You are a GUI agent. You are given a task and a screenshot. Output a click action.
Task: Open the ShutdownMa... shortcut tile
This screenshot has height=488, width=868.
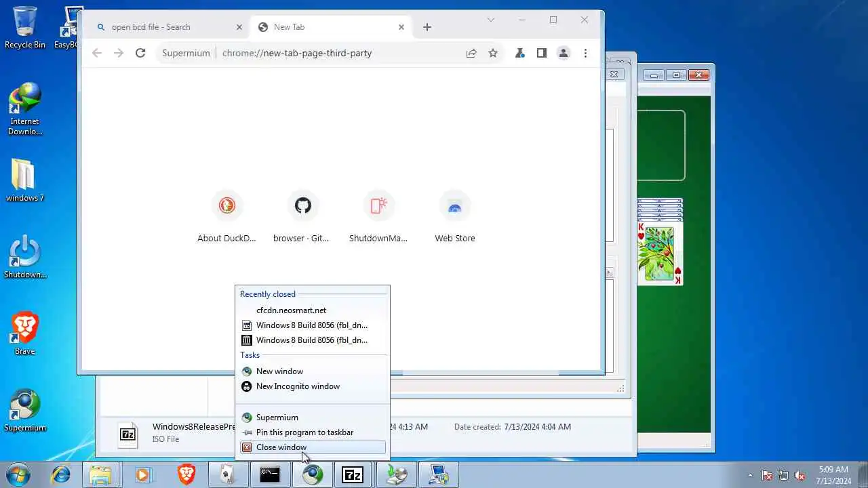378,217
